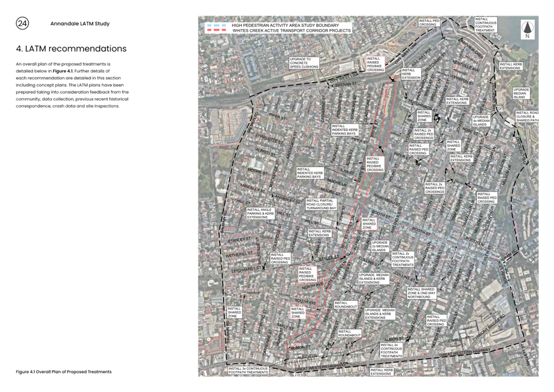Screen dimensions: 554x392
Task: Click the 'Upgrade Median Island' map label
Action: (521, 93)
